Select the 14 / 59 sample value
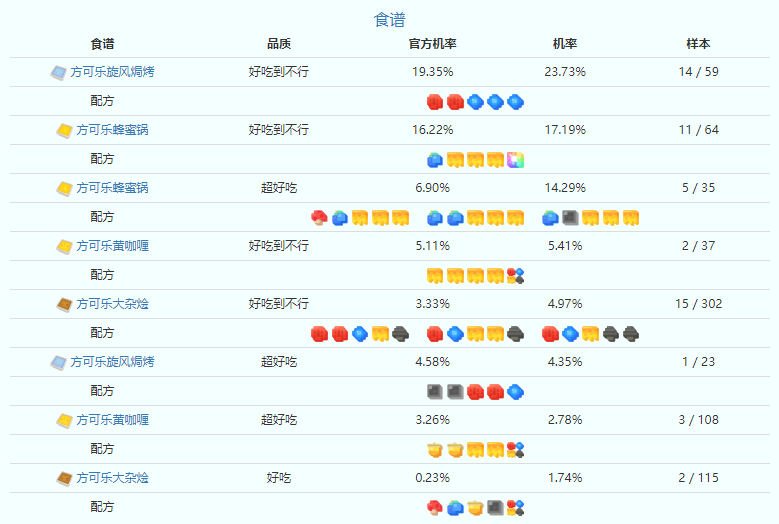This screenshot has height=524, width=779. point(698,72)
